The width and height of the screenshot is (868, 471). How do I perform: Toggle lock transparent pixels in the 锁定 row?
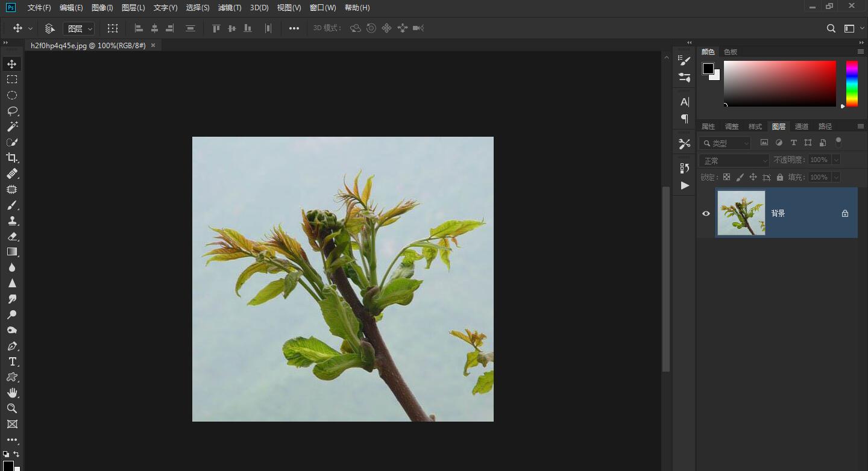pos(726,177)
